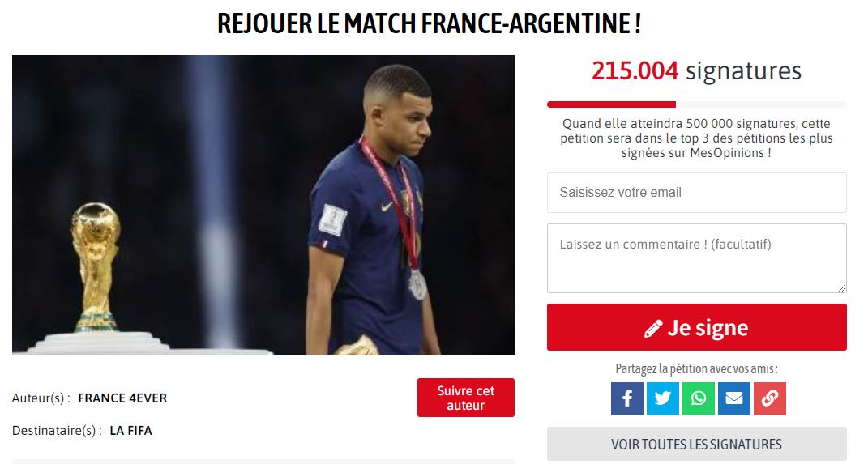Click the Rejouer le match France-Argentine title
The image size is (868, 464).
tap(429, 23)
